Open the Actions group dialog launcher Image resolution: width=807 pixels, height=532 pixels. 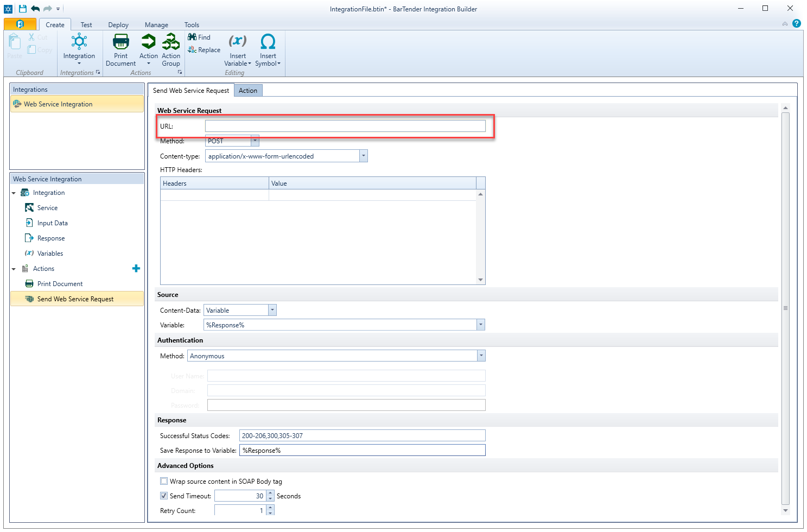coord(180,72)
